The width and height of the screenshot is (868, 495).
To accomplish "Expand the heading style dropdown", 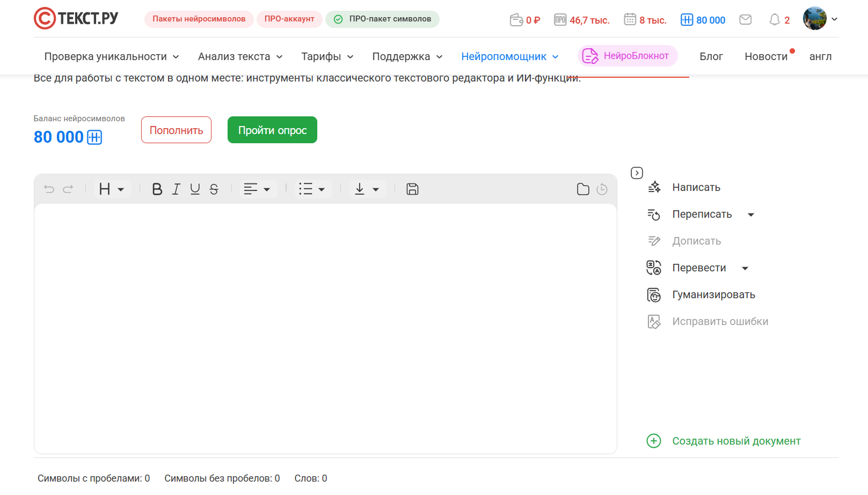I will [x=112, y=189].
